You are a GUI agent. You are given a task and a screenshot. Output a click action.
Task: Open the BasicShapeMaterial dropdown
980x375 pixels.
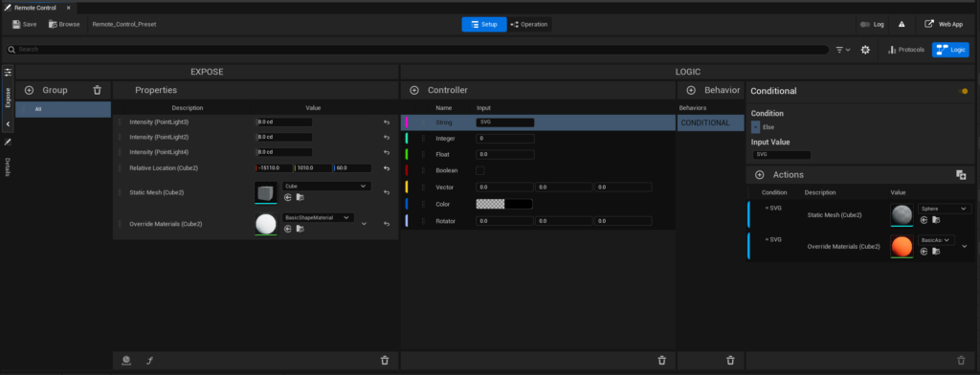point(318,217)
